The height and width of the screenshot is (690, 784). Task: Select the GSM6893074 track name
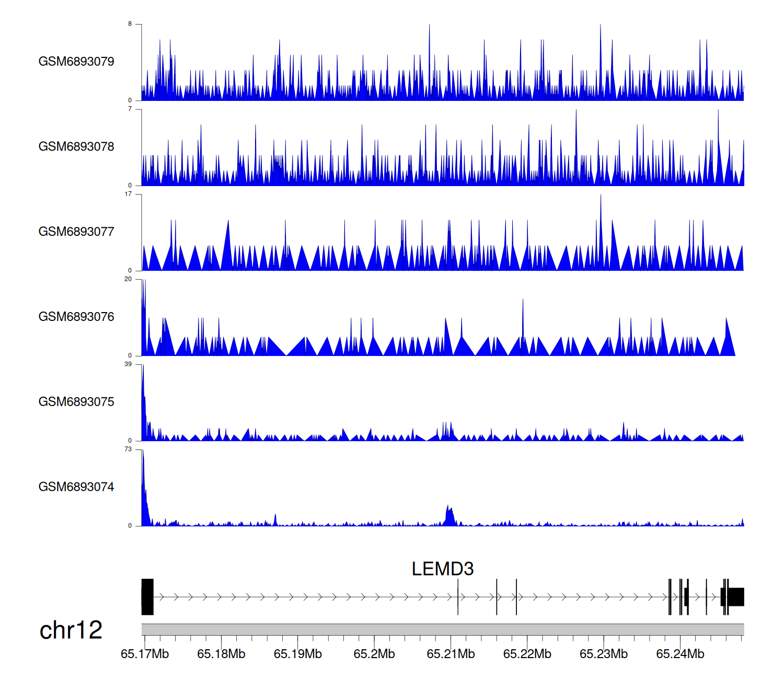tap(76, 487)
